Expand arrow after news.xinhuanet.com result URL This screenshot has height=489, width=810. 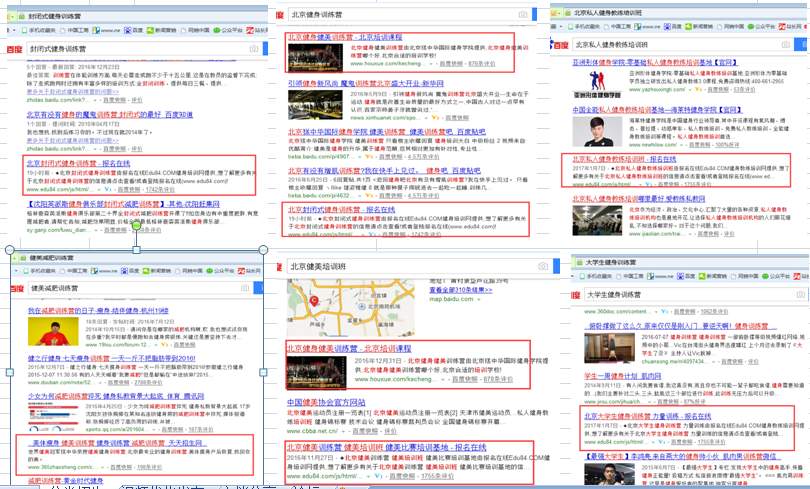[x=427, y=118]
